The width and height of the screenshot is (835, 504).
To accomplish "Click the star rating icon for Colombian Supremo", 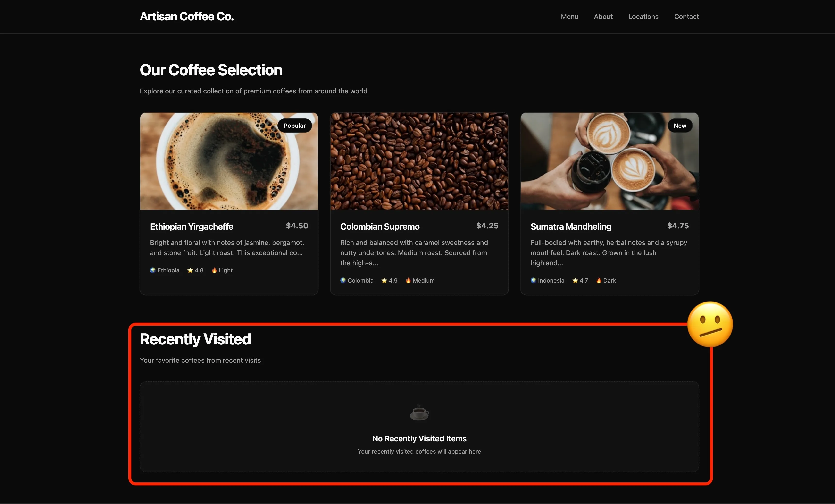I will (384, 280).
